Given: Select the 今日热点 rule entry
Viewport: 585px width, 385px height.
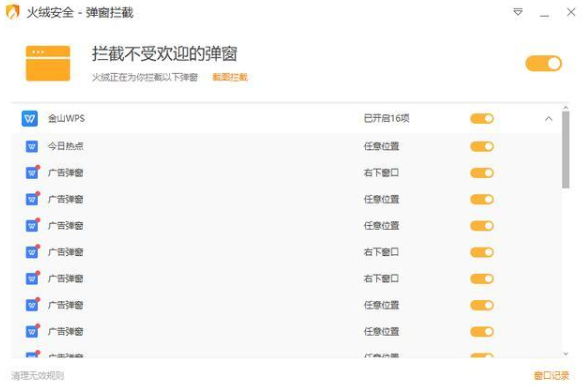Looking at the screenshot, I should pos(66,146).
